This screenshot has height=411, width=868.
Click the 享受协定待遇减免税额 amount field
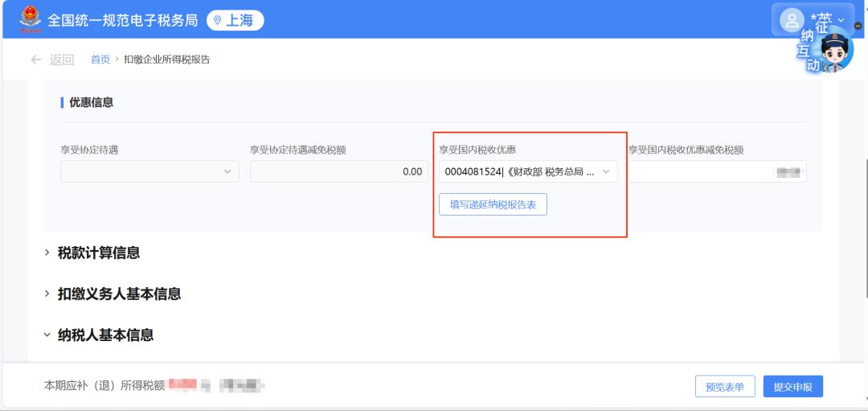(338, 171)
